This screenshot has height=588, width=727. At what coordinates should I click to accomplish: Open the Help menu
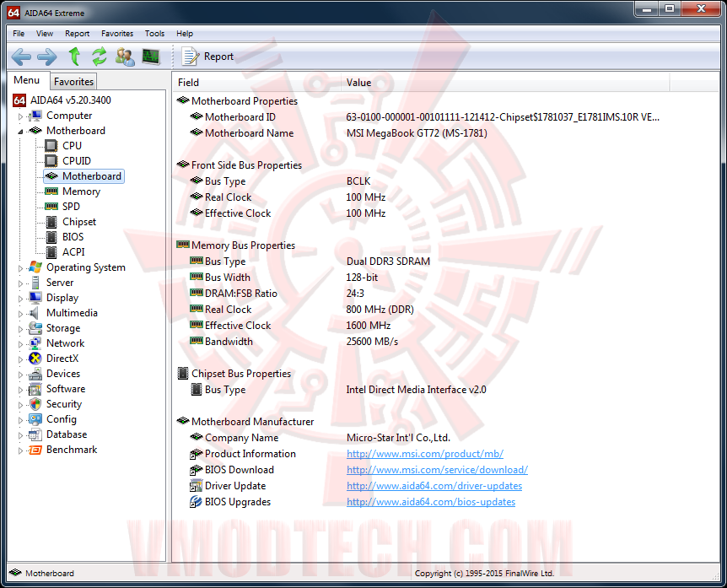pos(185,34)
